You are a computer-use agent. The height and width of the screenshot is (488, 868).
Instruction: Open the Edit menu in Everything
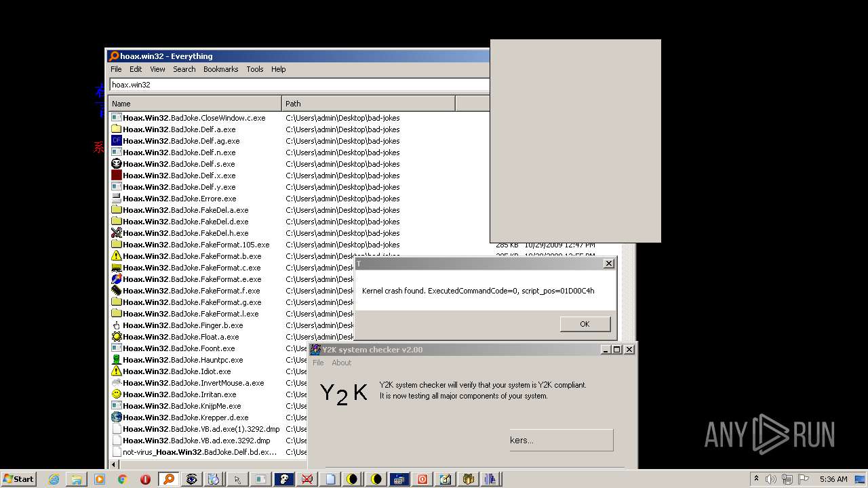pyautogui.click(x=136, y=69)
